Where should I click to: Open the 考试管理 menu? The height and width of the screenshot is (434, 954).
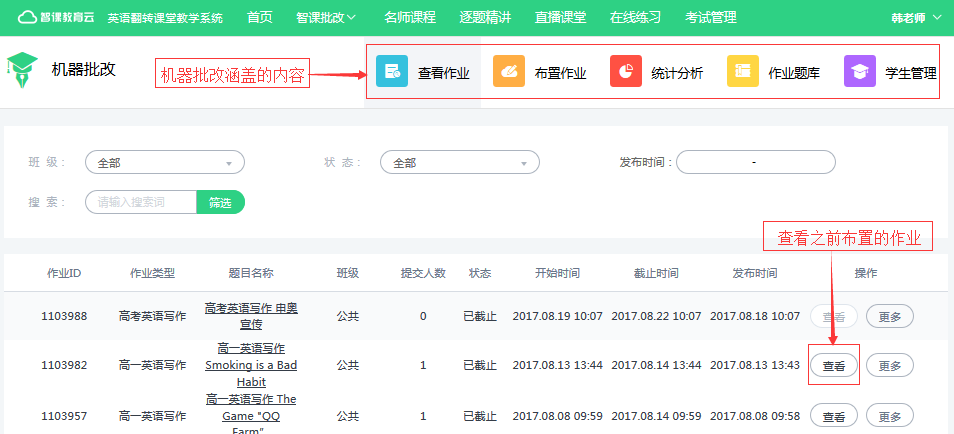[x=711, y=18]
